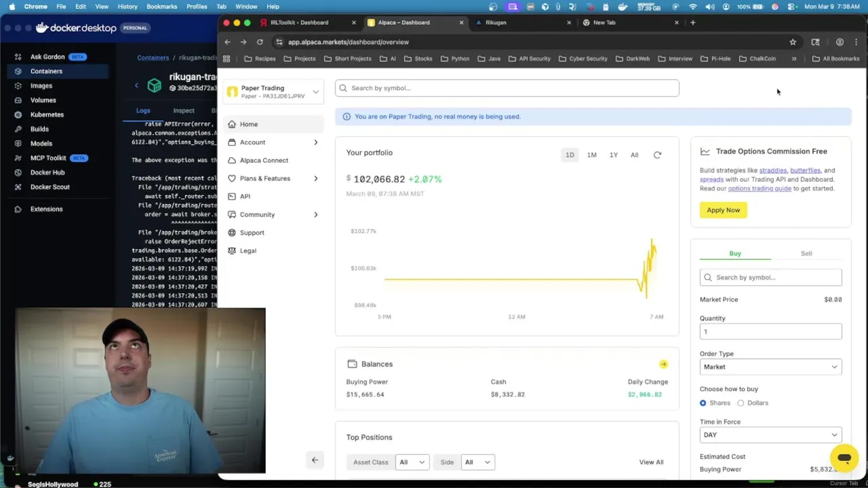Open the Stocks bookmark folder
868x488 pixels.
coord(418,59)
